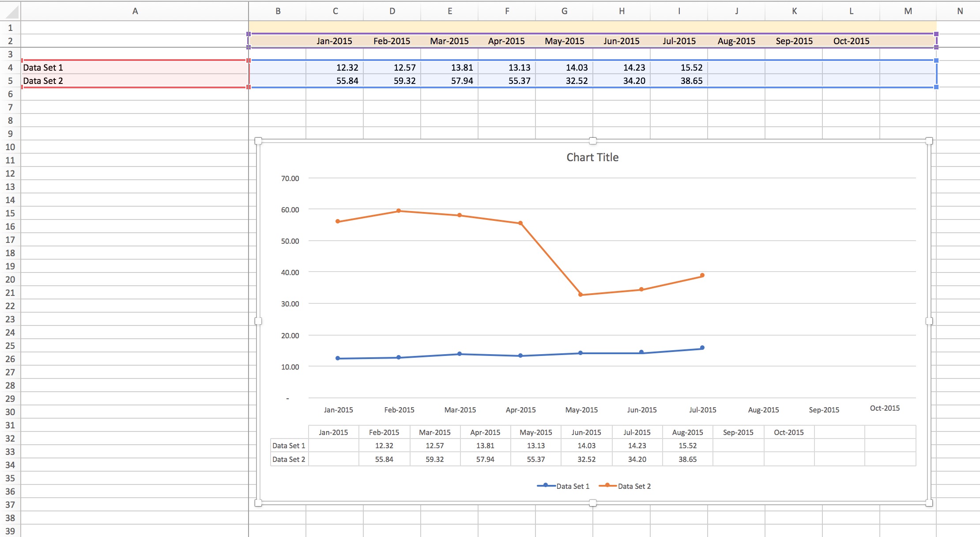Click 'Sep-2015' in the chart data table header
The width and height of the screenshot is (980, 537).
(x=738, y=432)
